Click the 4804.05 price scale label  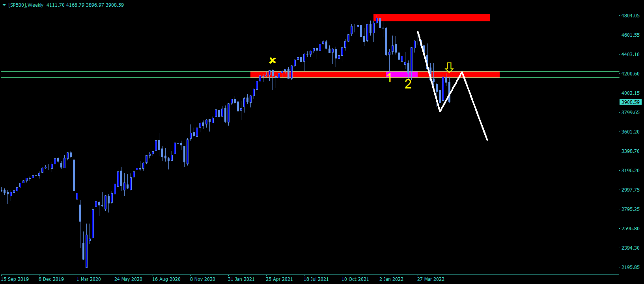click(630, 16)
